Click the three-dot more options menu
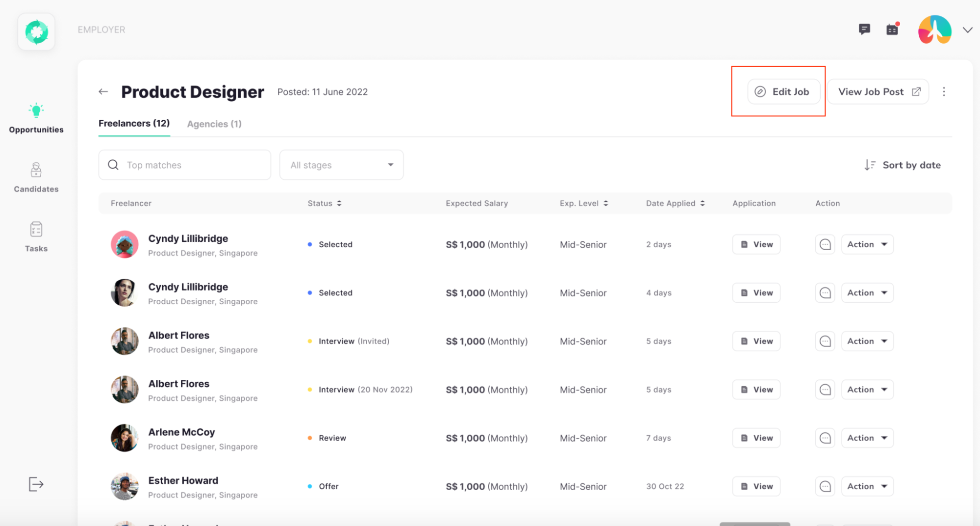Screen dimensions: 980x526 (x=944, y=92)
